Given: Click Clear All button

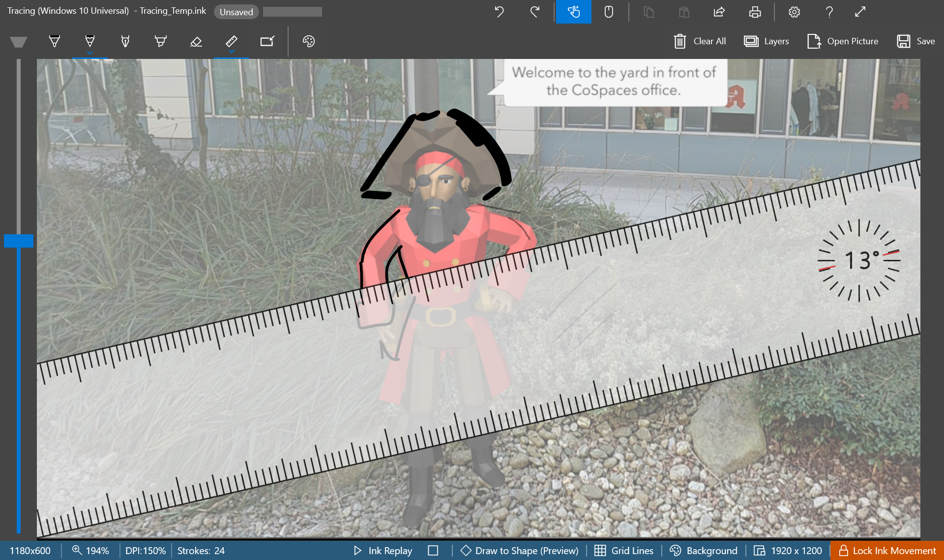Looking at the screenshot, I should pos(700,41).
